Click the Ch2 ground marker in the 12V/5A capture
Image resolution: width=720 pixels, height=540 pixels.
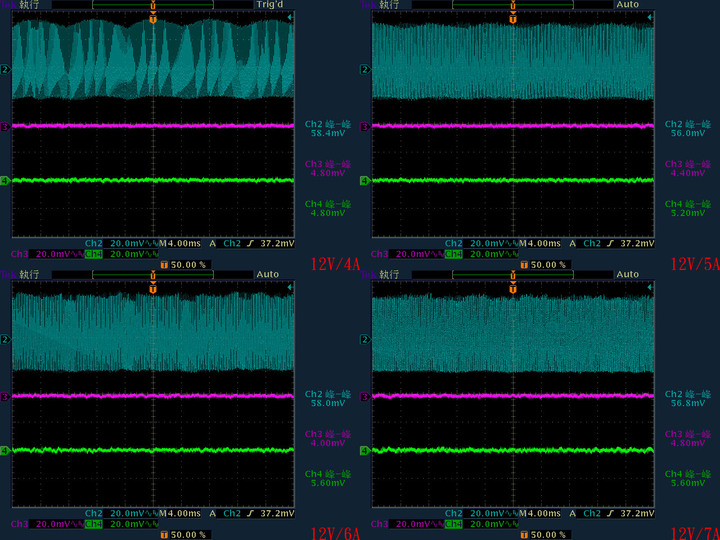[x=365, y=69]
